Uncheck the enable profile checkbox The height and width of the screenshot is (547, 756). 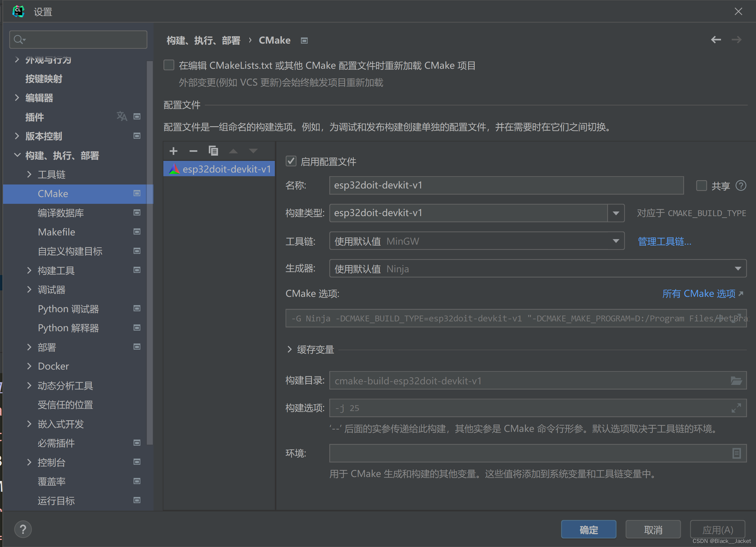(291, 161)
